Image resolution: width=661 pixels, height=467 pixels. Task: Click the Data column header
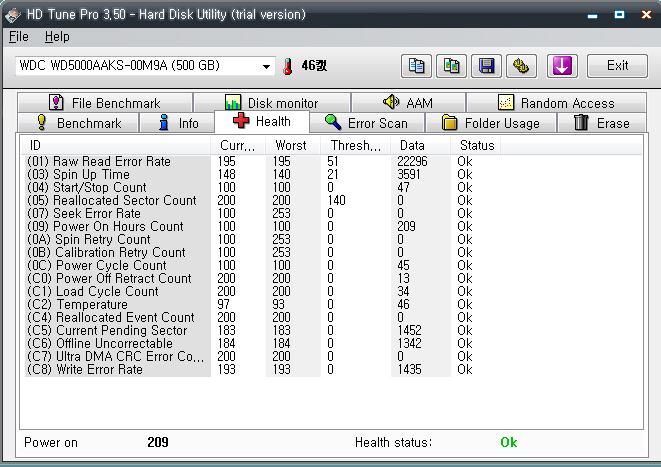pyautogui.click(x=420, y=145)
